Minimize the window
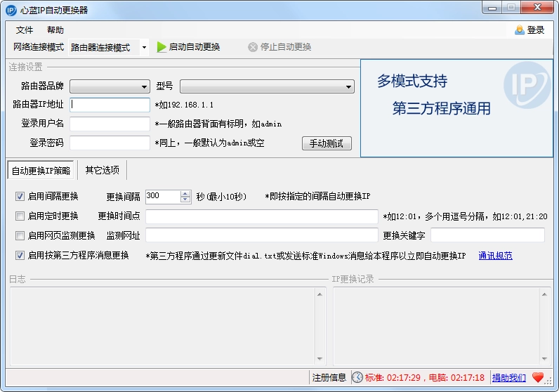 (492, 8)
